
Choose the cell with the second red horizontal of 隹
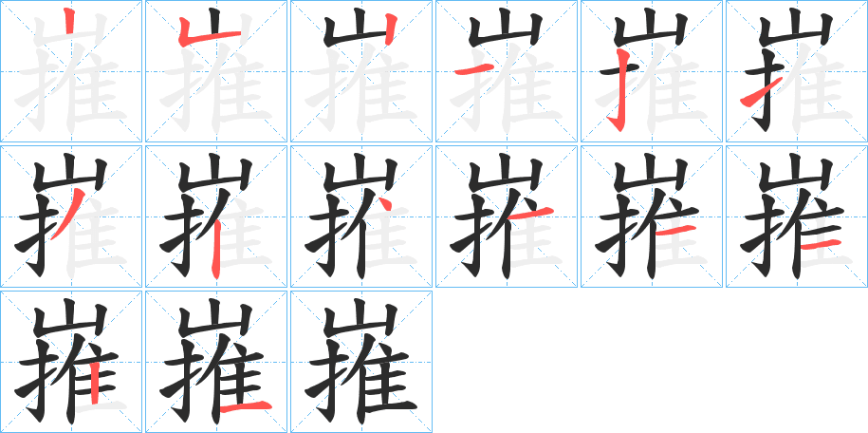(x=651, y=216)
